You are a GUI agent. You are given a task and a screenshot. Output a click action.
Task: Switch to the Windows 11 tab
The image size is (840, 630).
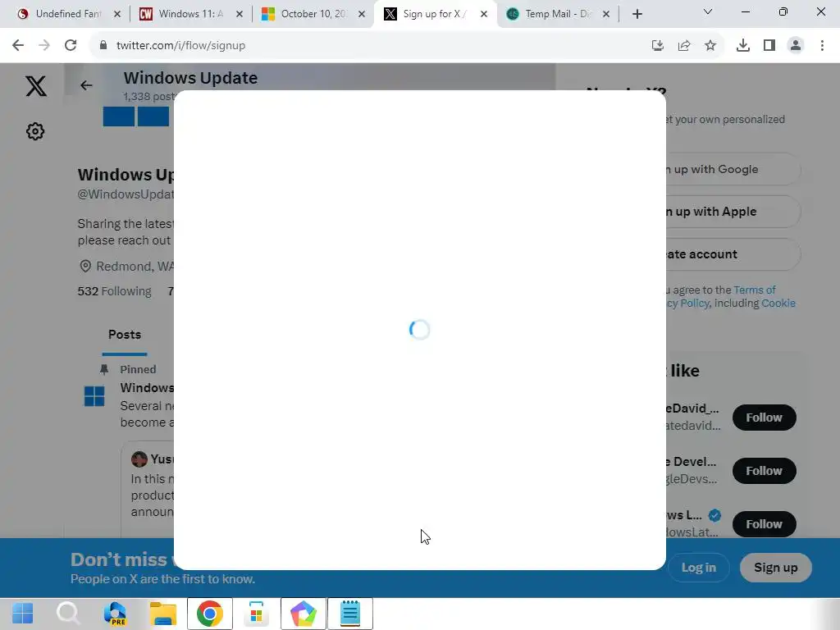pos(190,14)
